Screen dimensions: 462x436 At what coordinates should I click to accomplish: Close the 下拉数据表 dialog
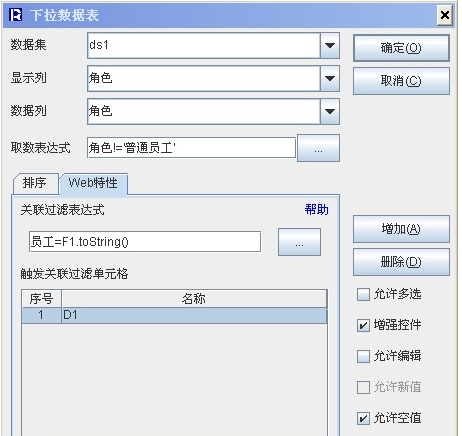(x=445, y=15)
